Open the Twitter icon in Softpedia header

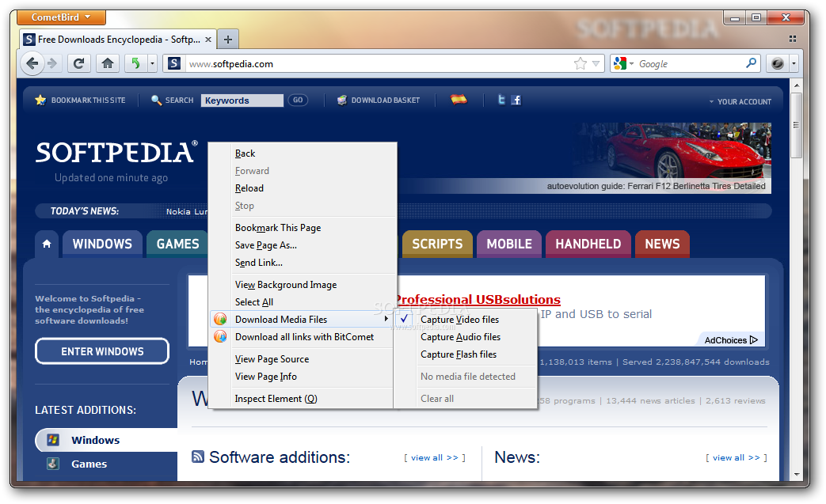pos(501,100)
